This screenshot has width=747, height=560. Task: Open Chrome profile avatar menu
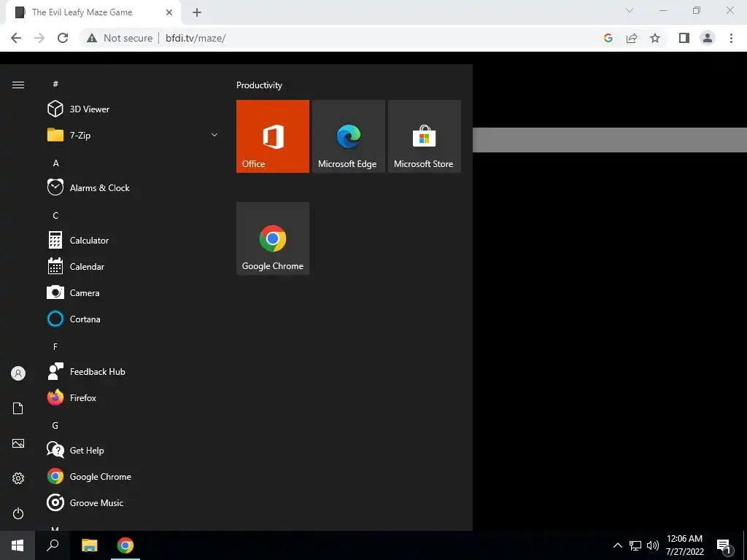pyautogui.click(x=708, y=38)
